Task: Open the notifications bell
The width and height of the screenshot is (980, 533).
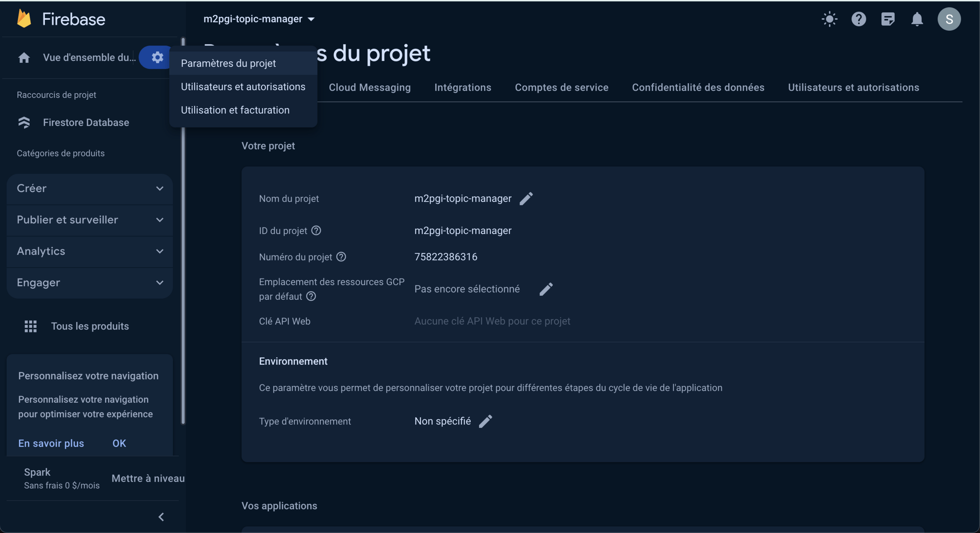Action: coord(917,19)
